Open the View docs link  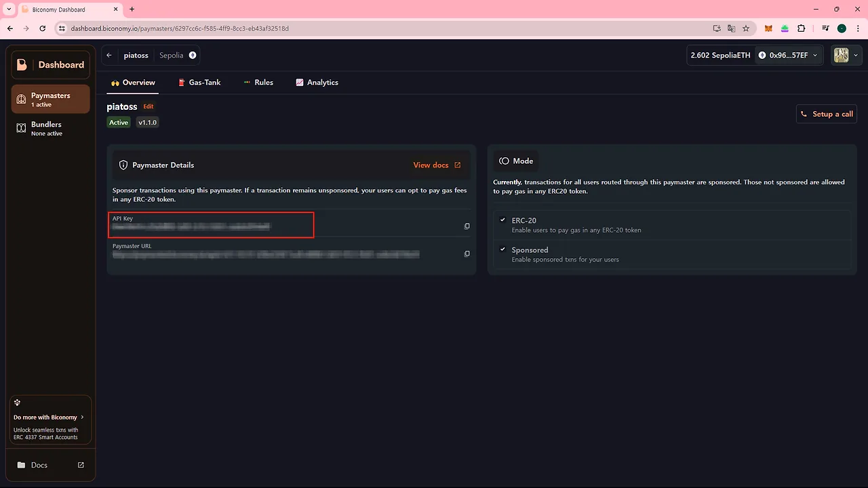pyautogui.click(x=437, y=165)
